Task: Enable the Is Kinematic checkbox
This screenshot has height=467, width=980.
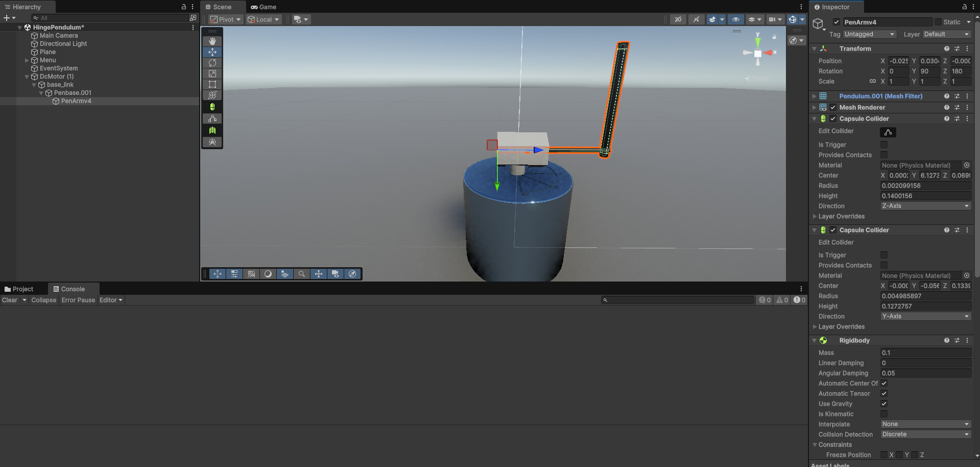Action: coord(883,414)
